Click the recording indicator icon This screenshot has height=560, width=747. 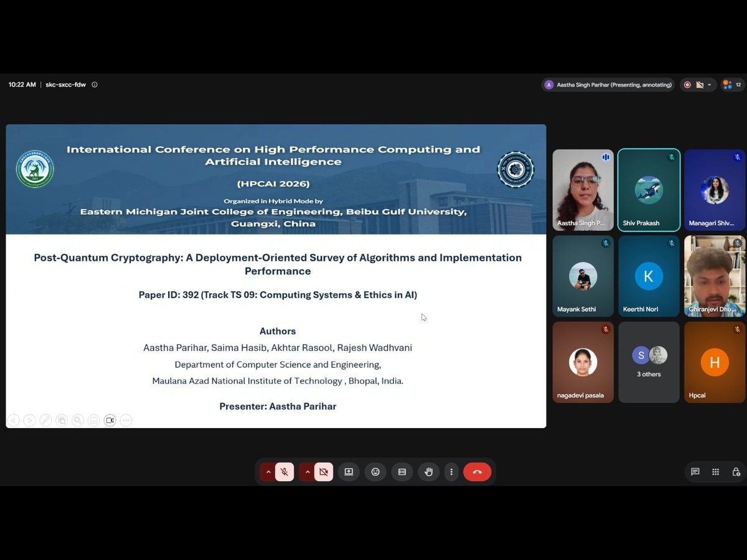point(687,85)
